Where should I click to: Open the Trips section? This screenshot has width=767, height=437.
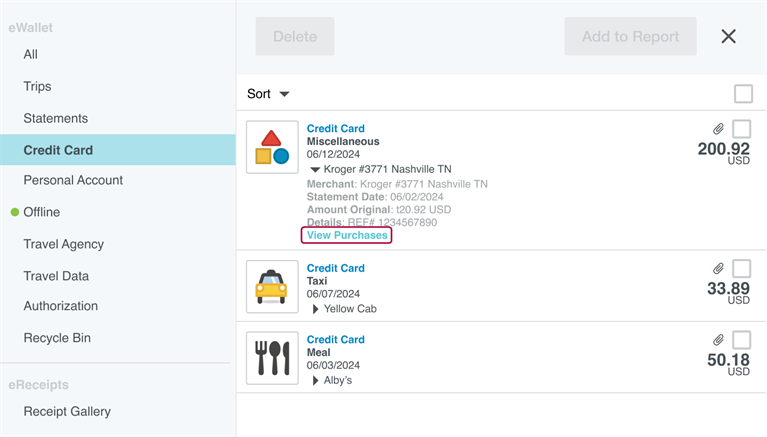click(37, 86)
